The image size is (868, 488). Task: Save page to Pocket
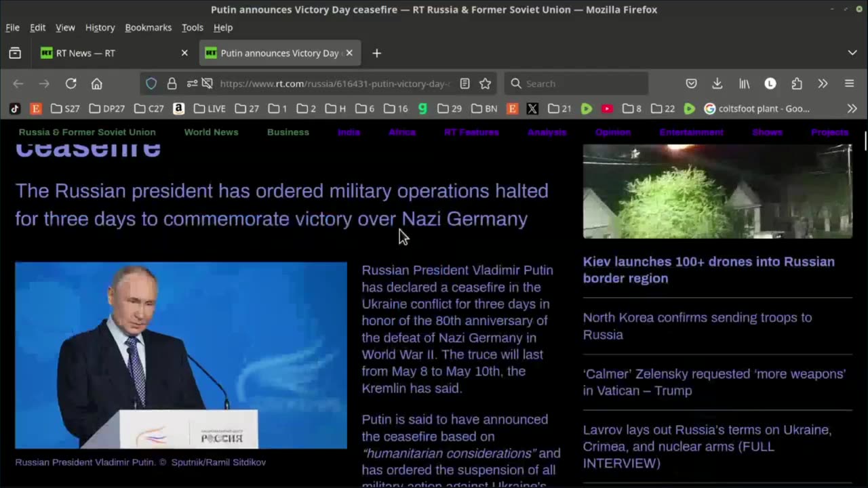(x=691, y=83)
